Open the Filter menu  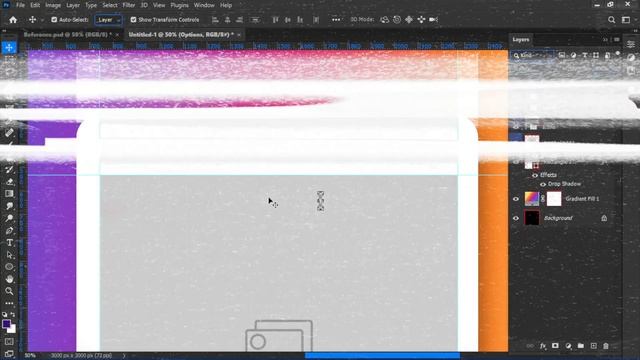[129, 5]
